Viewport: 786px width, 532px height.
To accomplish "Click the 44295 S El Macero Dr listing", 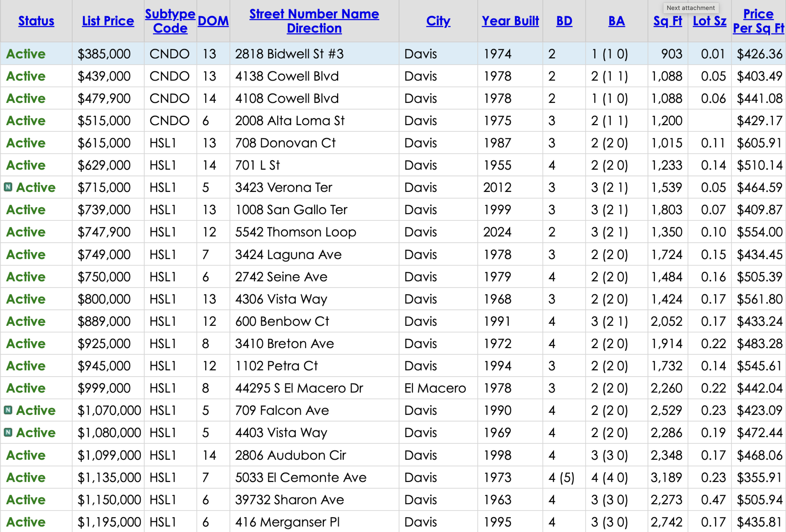I will [299, 388].
